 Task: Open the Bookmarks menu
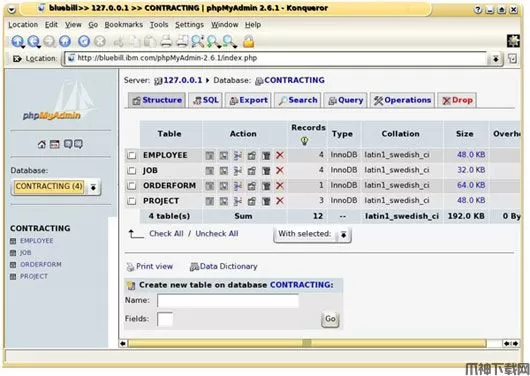pos(124,25)
